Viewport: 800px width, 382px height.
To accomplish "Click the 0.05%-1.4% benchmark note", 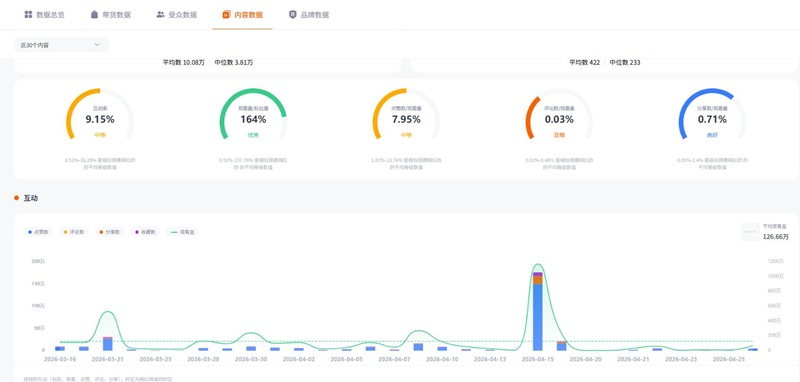I will (712, 163).
